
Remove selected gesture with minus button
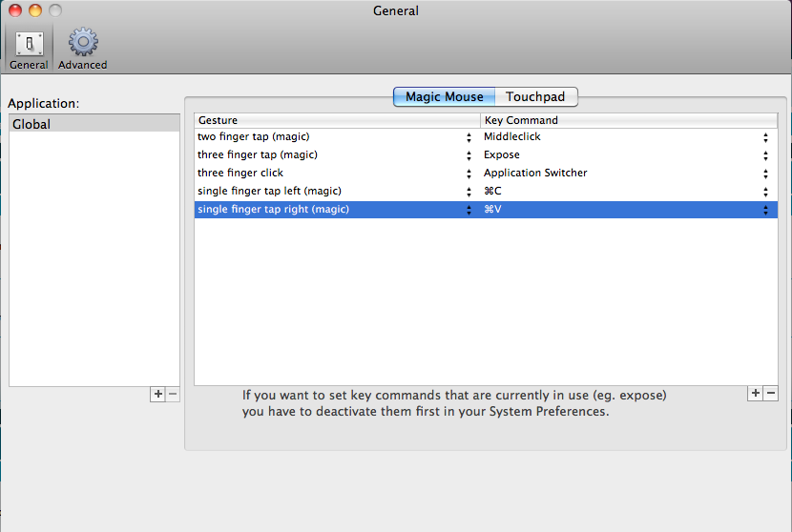771,393
